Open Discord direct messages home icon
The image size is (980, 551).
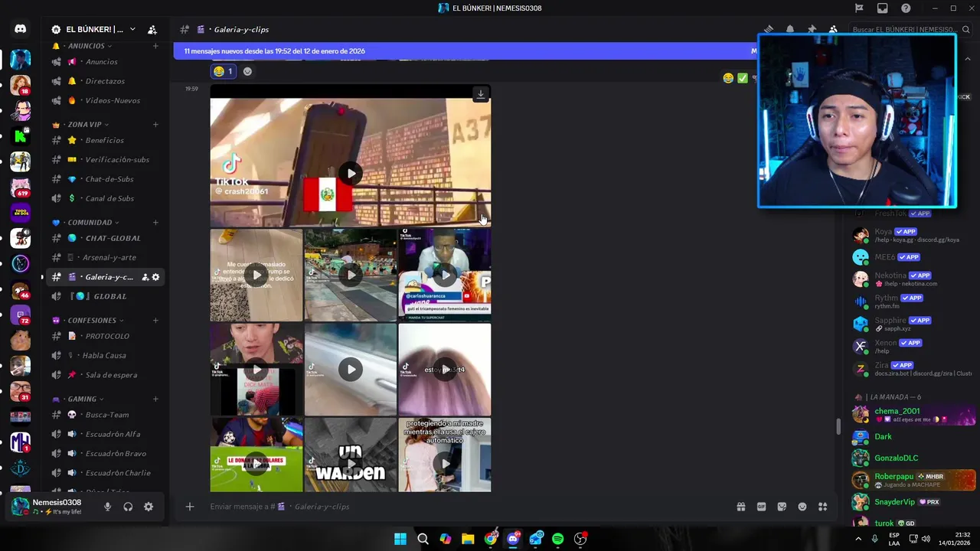(x=21, y=29)
